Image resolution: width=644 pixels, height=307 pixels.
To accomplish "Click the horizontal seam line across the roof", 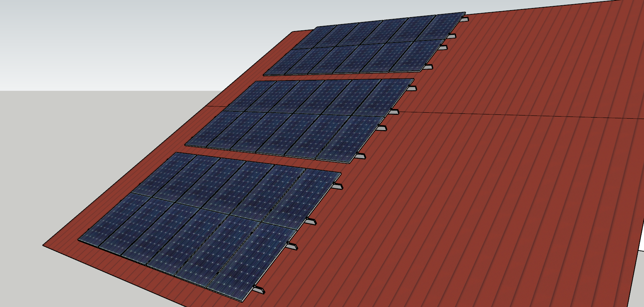I will (524, 115).
